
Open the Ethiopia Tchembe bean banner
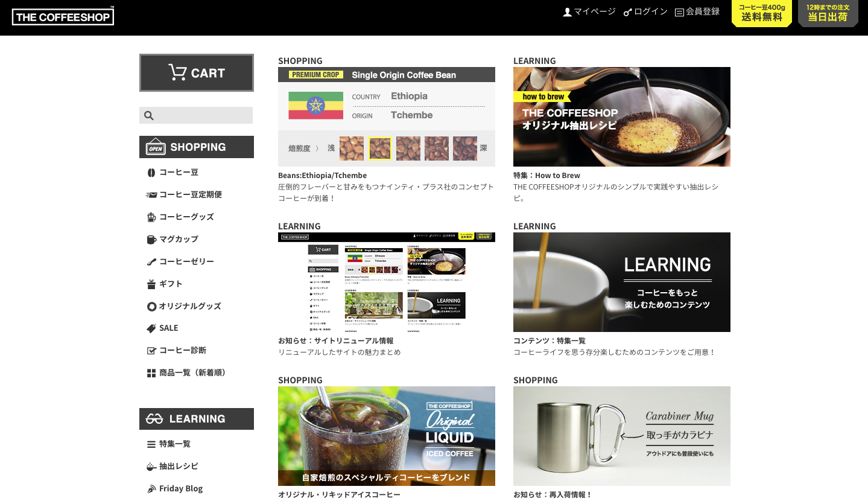pos(387,116)
